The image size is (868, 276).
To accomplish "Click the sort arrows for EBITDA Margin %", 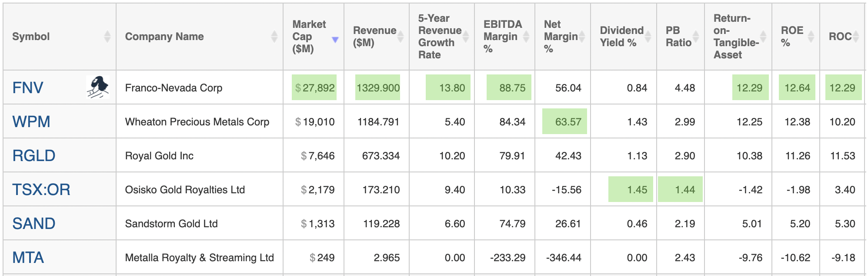I will tap(526, 37).
